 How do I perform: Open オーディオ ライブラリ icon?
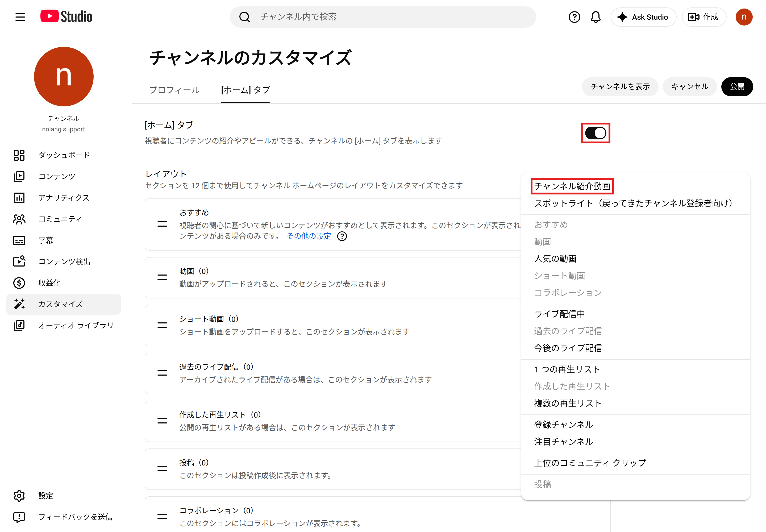coord(19,325)
